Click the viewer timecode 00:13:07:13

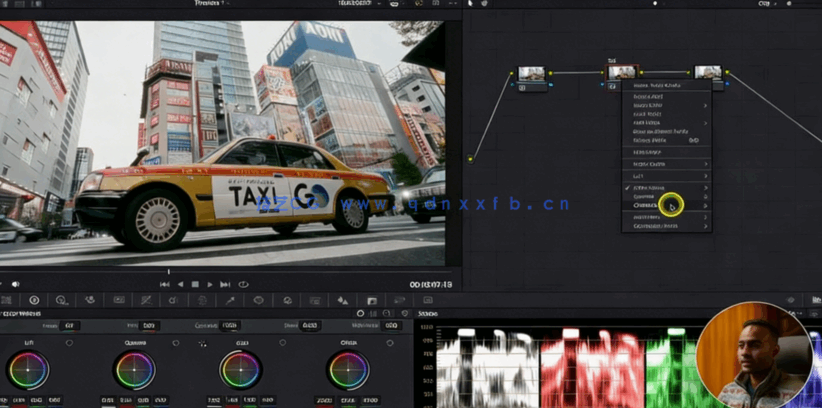(x=430, y=285)
